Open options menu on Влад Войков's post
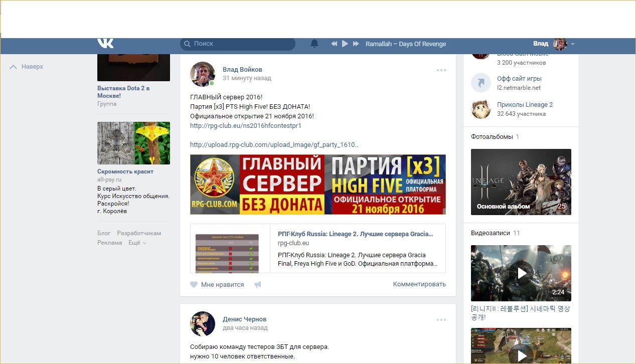The width and height of the screenshot is (636, 364). coord(441,70)
